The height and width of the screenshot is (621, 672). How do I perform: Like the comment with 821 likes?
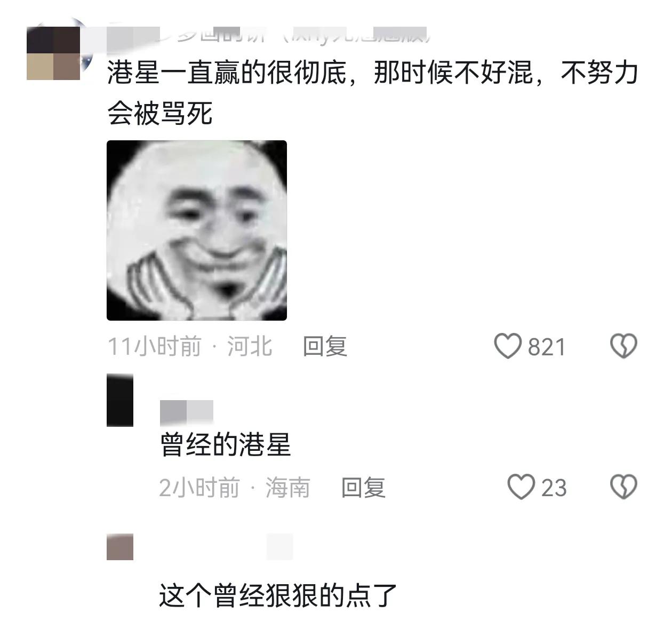click(x=507, y=346)
